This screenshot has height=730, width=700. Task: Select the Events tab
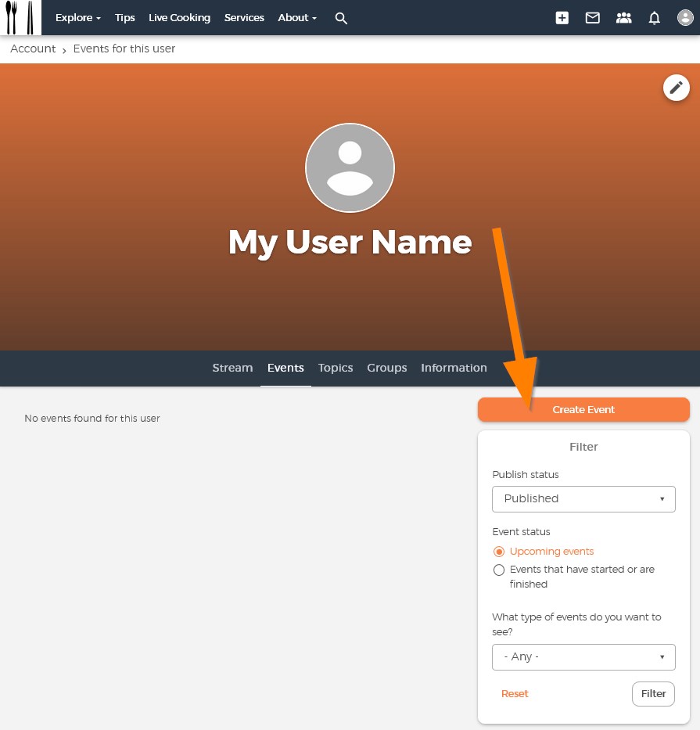(285, 368)
